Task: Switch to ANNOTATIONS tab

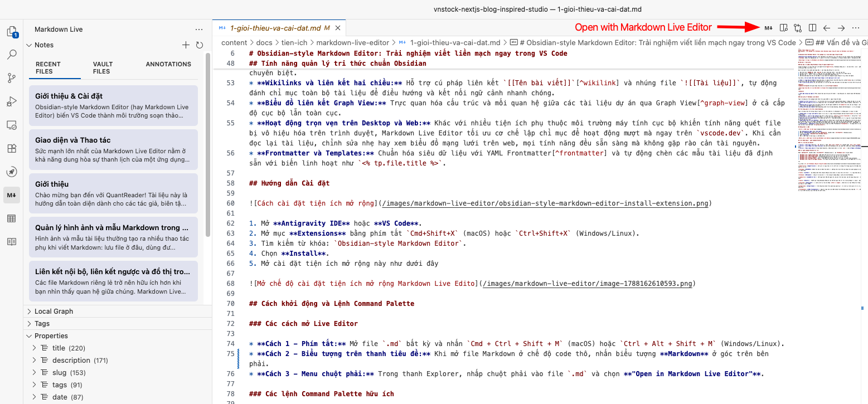Action: 168,64
